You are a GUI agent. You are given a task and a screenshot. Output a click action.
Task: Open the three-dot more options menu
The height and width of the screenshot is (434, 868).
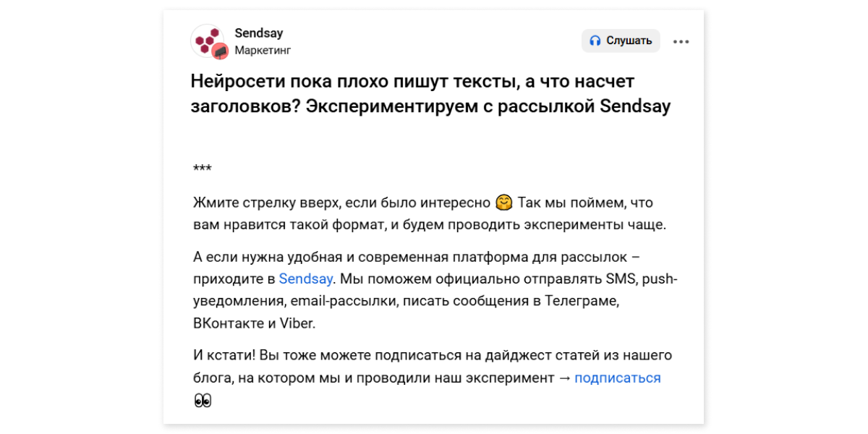681,42
